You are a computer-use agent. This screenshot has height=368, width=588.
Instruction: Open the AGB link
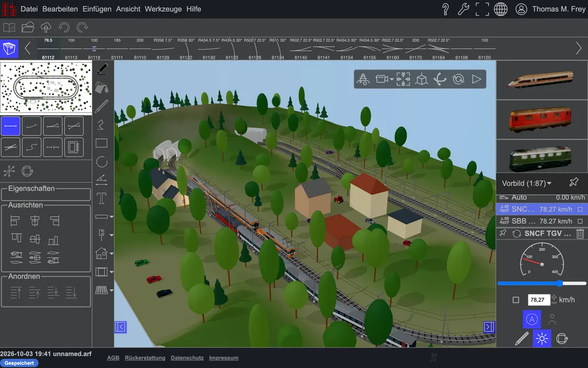point(113,358)
